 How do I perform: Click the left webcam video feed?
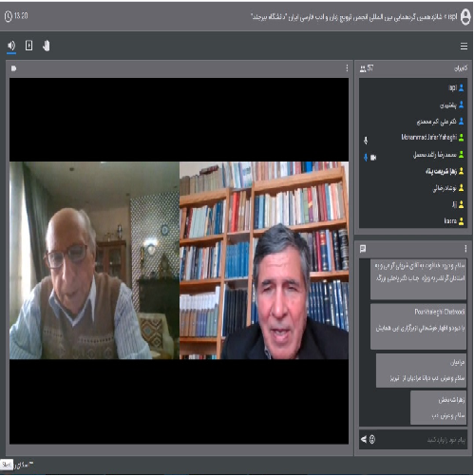coord(94,260)
